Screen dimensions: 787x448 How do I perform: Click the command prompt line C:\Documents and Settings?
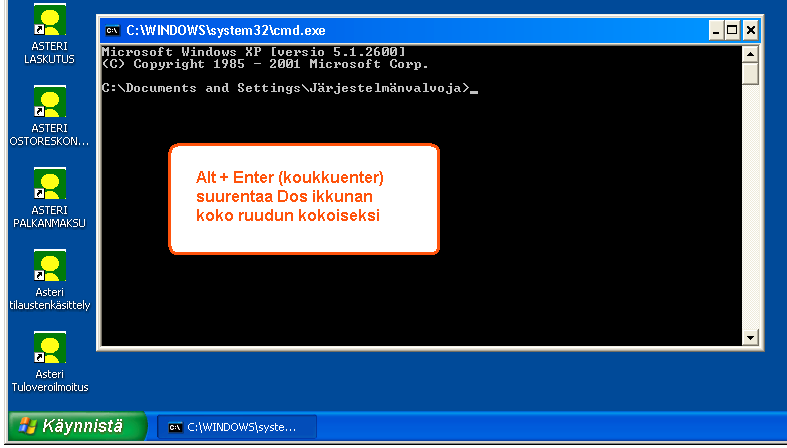point(290,88)
